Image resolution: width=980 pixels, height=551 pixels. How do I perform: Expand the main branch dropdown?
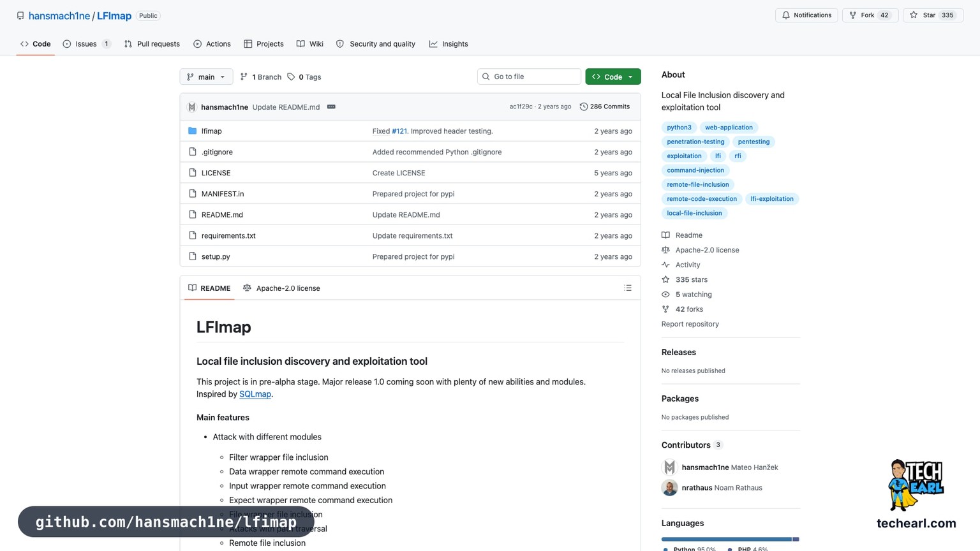(x=206, y=77)
